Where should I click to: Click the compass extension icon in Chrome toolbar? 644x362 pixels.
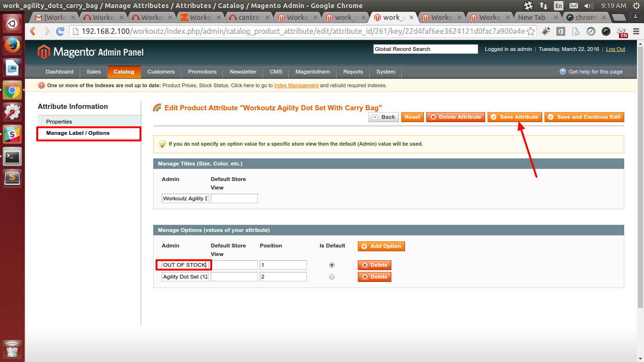591,32
